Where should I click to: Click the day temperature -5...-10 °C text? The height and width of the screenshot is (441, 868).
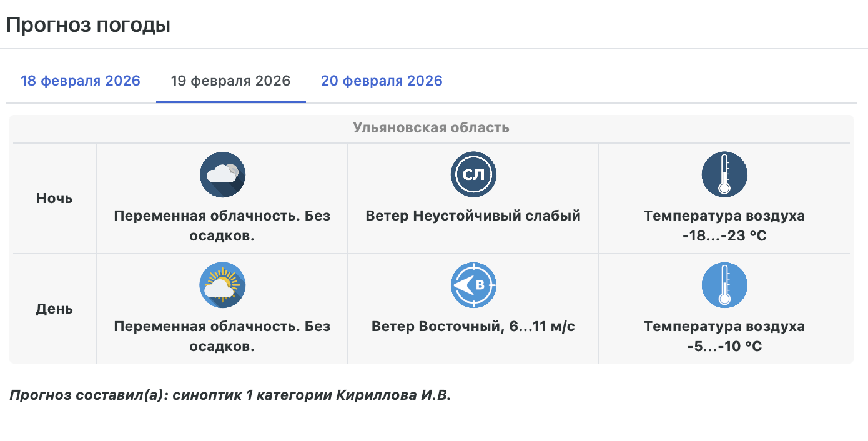pos(724,346)
